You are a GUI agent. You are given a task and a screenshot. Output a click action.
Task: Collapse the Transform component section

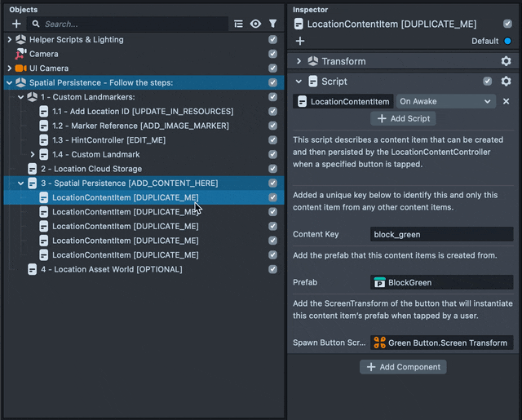click(299, 61)
